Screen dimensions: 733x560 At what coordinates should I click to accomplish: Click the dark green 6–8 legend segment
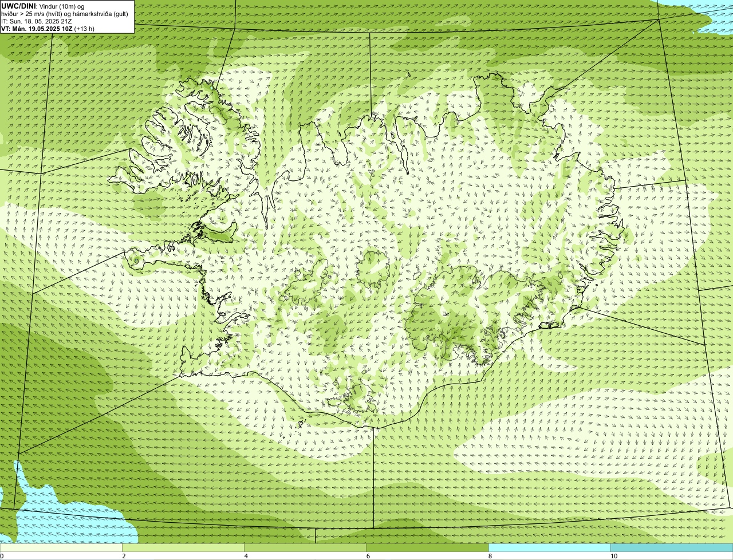(x=427, y=547)
